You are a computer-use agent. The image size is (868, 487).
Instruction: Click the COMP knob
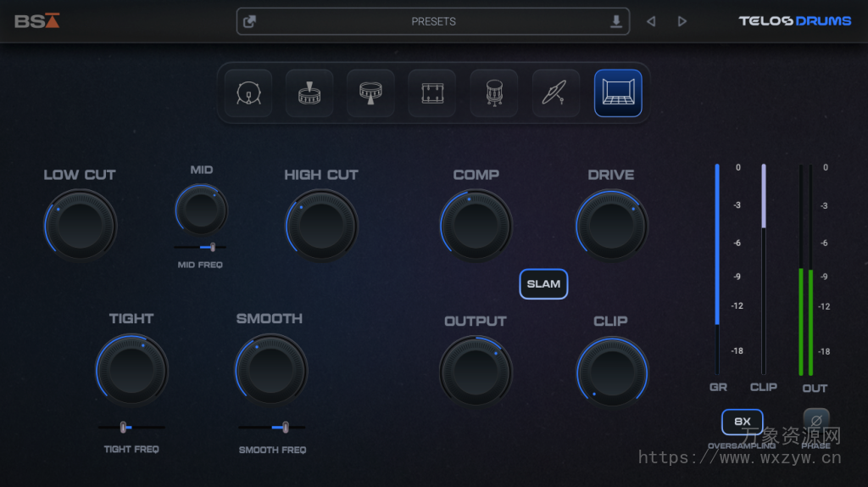476,226
